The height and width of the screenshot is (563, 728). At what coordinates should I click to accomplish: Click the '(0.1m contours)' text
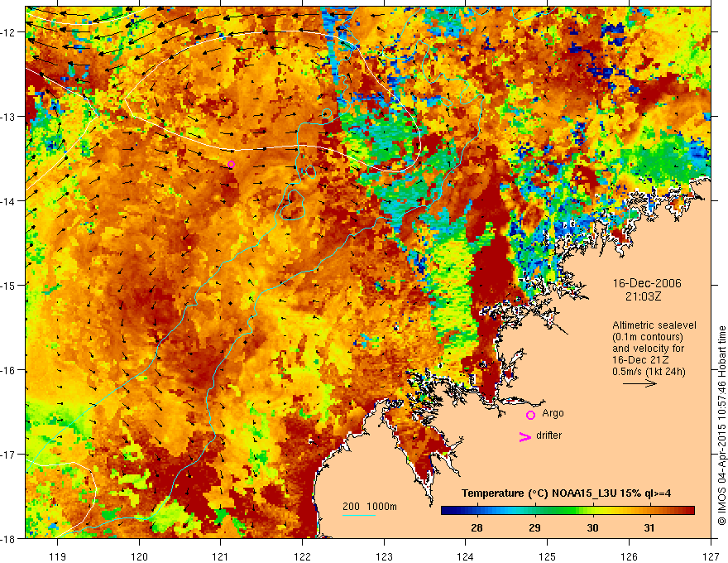pos(647,337)
